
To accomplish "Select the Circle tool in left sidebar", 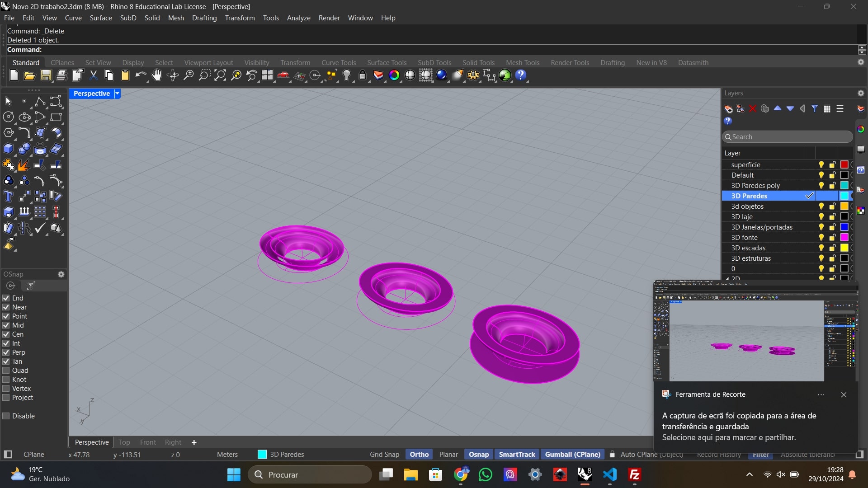I will tap(8, 117).
